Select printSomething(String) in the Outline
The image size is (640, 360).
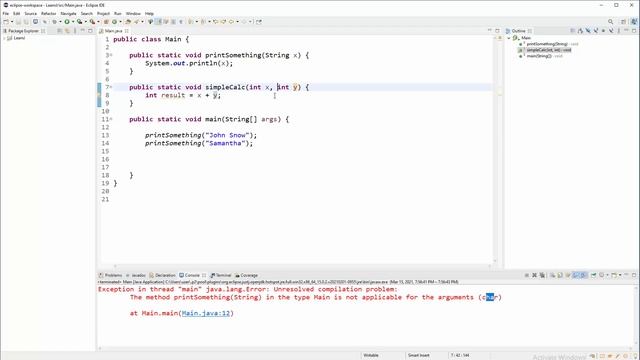547,44
